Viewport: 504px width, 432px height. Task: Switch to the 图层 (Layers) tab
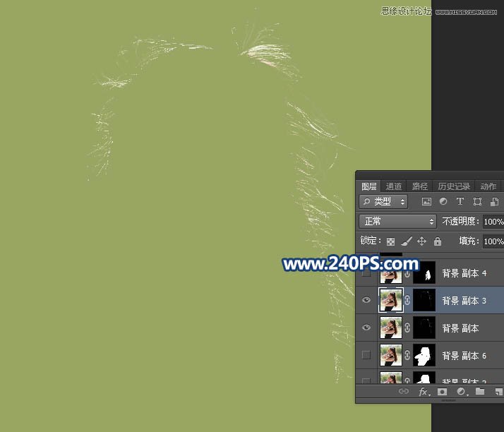pos(368,186)
